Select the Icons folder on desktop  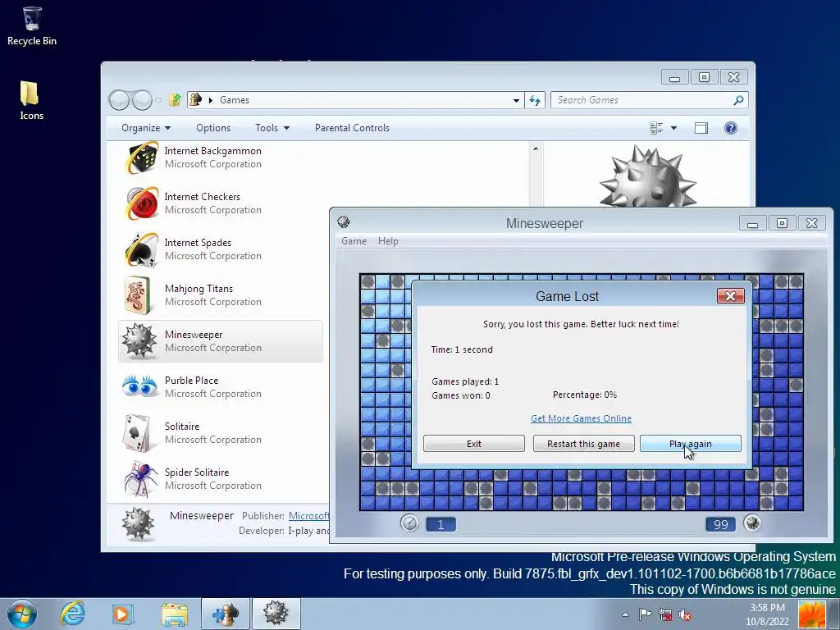click(31, 100)
